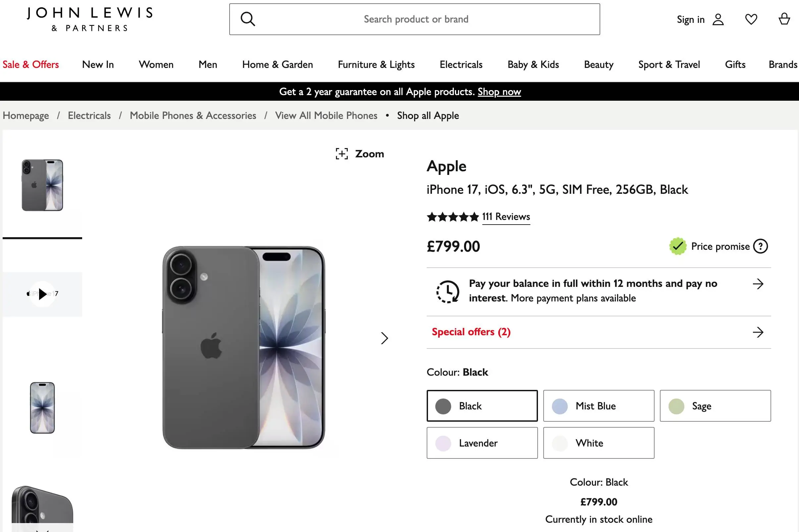Pick the White colour swatch
Viewport: 799px width, 532px height.
[599, 443]
